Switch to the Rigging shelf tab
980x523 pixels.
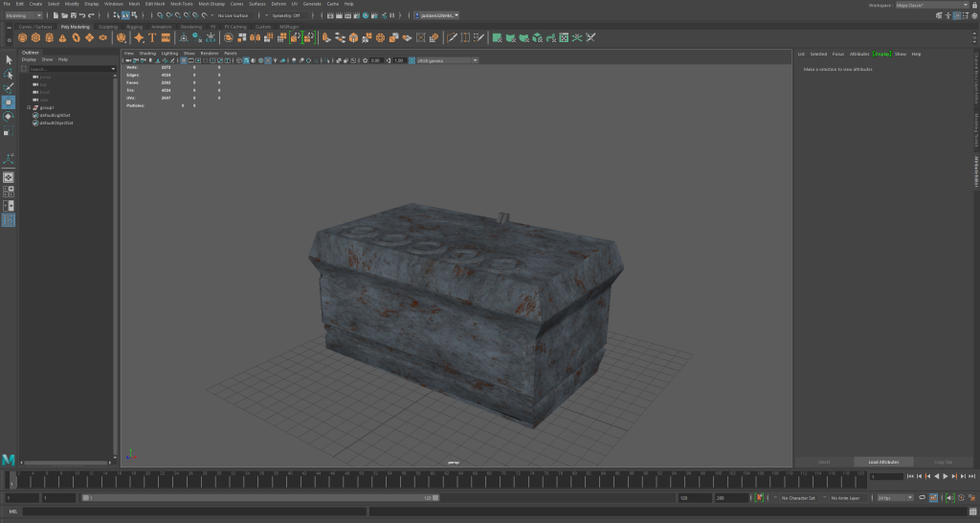(x=134, y=27)
